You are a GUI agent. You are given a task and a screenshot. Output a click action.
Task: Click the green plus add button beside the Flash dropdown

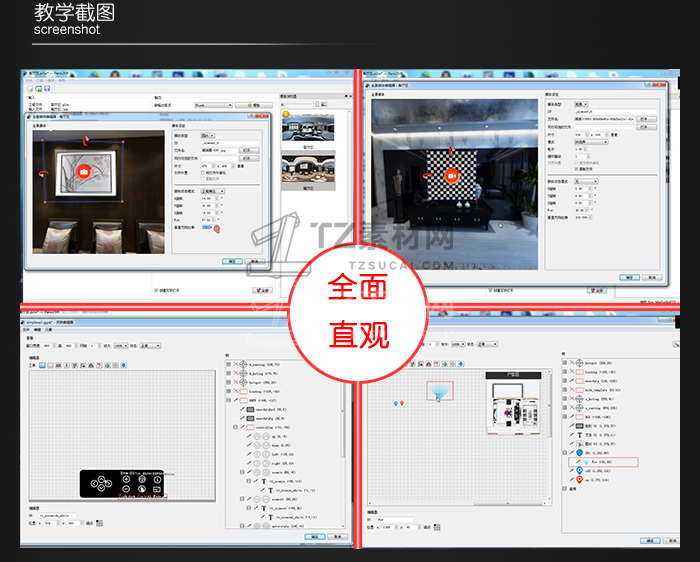click(254, 105)
